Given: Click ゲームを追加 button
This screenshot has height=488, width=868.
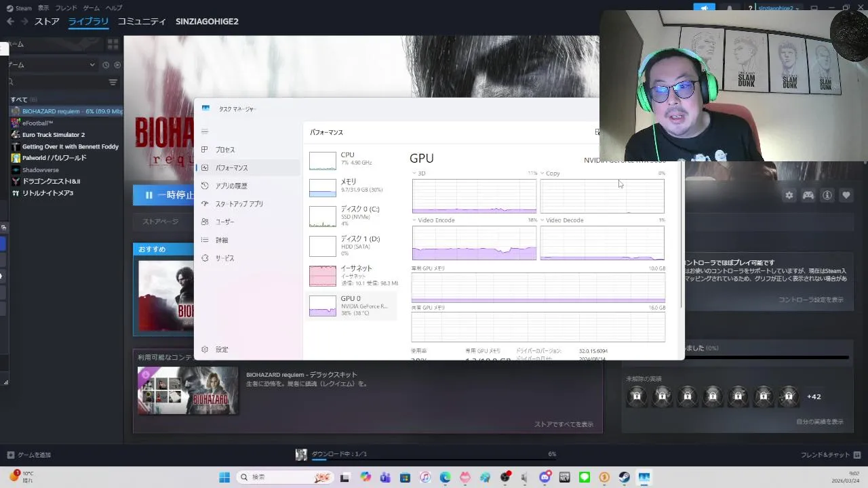Looking at the screenshot, I should click(29, 455).
